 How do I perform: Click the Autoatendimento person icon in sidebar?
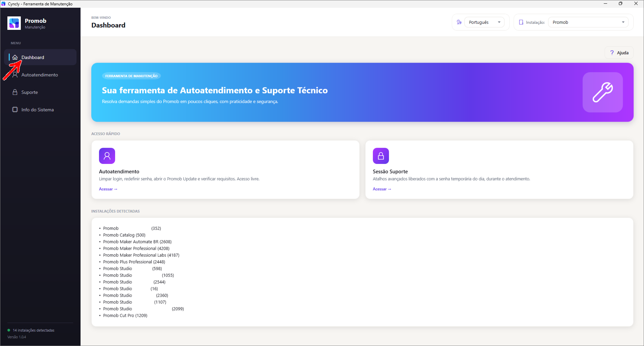click(15, 75)
